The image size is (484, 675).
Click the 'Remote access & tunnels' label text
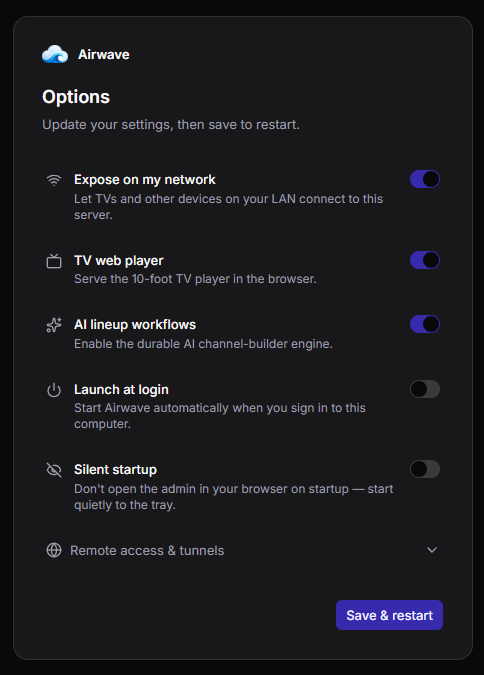coord(147,551)
